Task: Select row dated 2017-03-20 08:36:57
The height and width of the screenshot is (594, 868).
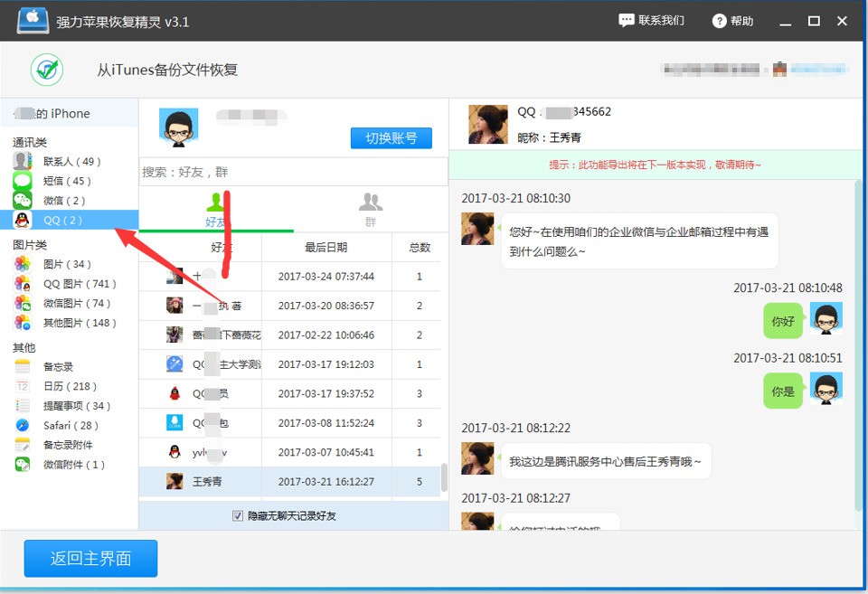Action: click(289, 306)
